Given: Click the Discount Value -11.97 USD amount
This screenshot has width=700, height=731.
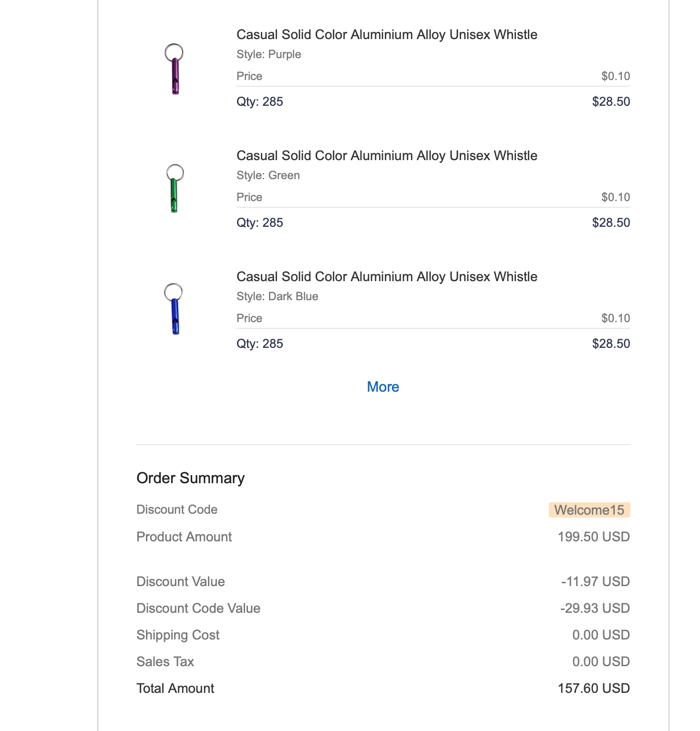Looking at the screenshot, I should (x=595, y=581).
